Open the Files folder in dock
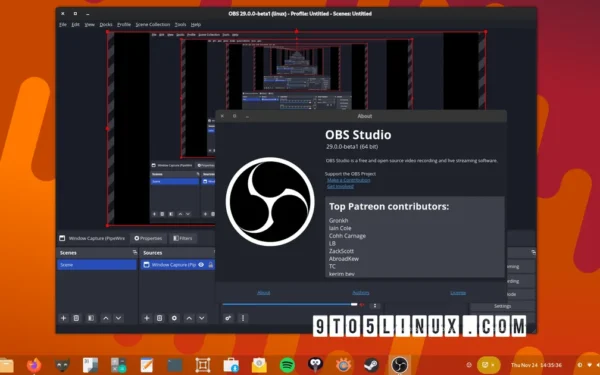600x375 pixels. [6, 365]
